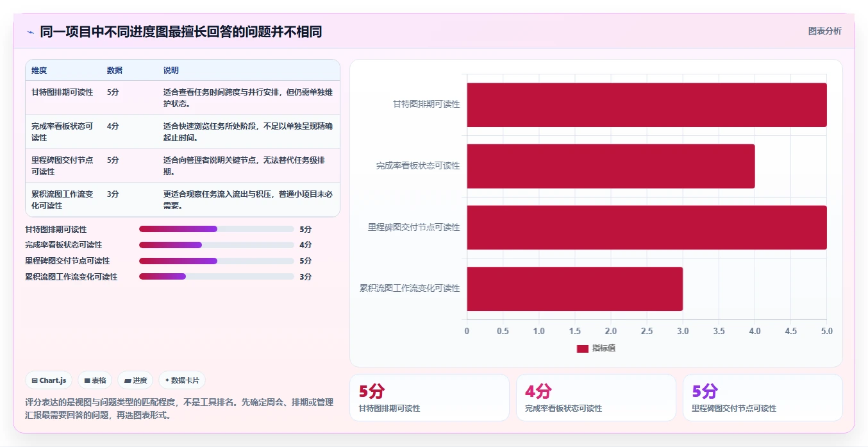Click the 进度 tag chip

(135, 380)
